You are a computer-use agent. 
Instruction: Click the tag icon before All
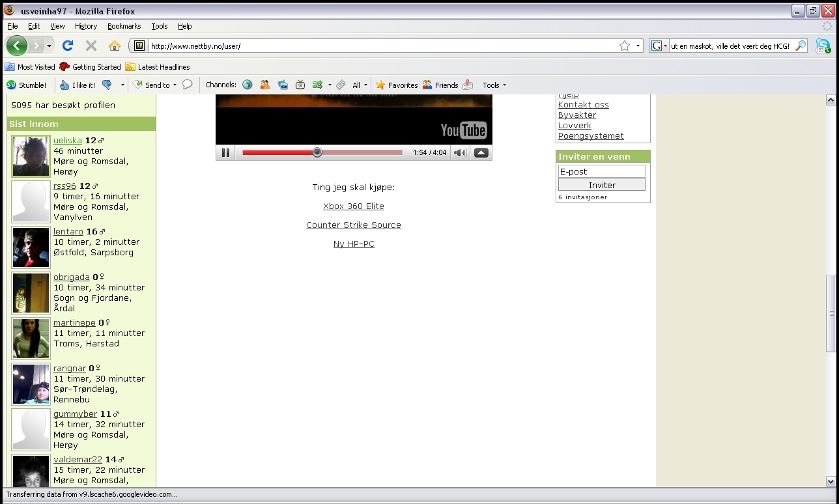click(x=341, y=85)
